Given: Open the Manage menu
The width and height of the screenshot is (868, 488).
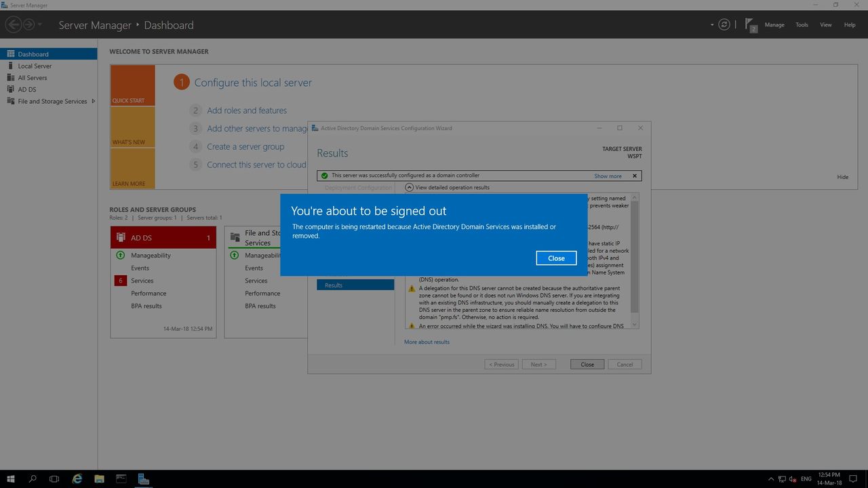Looking at the screenshot, I should [x=774, y=25].
